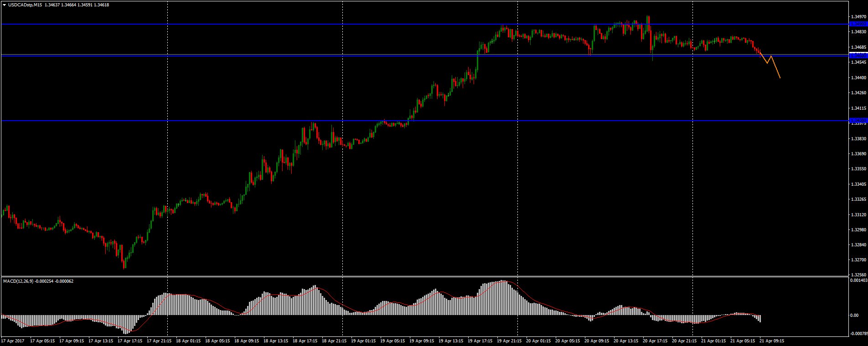Click the 17 Apr 13:15 time label
The image size is (868, 346).
101,341
